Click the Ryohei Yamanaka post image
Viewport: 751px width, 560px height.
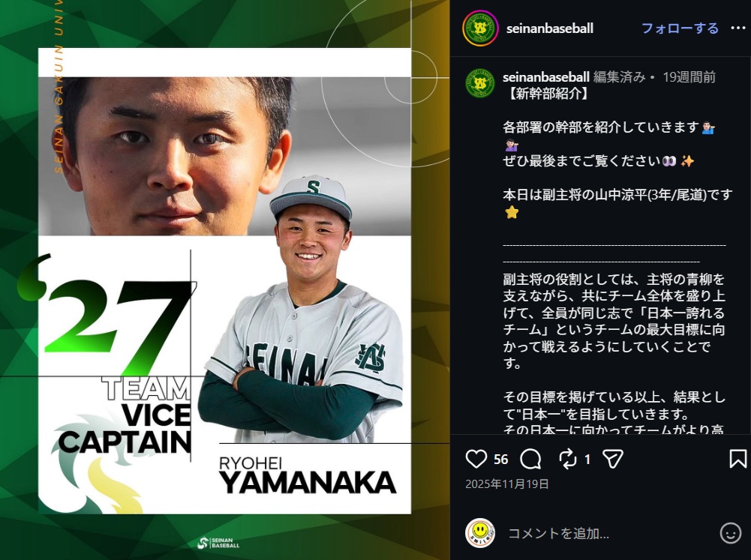pos(224,280)
